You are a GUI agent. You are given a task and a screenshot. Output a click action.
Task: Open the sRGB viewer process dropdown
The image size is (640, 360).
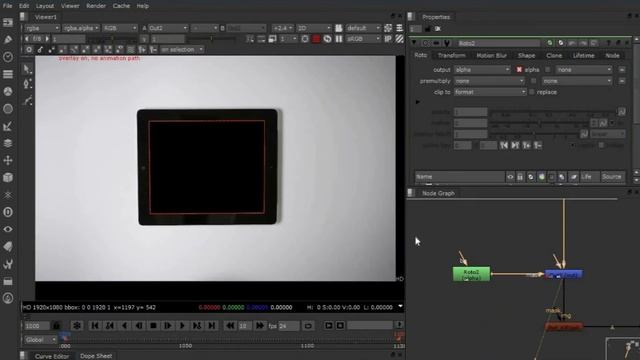(x=363, y=39)
